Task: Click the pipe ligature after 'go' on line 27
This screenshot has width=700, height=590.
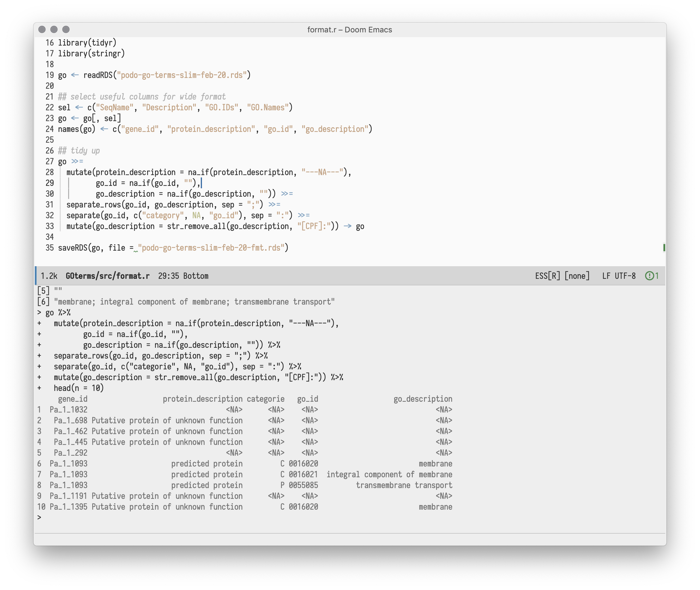Action: [77, 162]
